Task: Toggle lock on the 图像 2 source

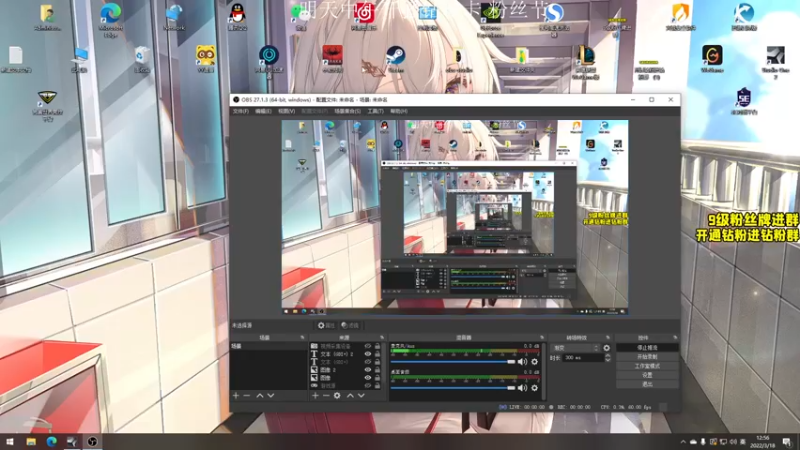Action: pyautogui.click(x=378, y=369)
